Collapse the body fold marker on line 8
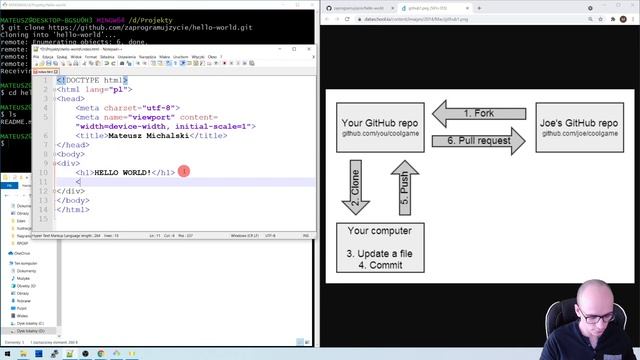Image resolution: width=640 pixels, height=360 pixels. click(x=54, y=154)
